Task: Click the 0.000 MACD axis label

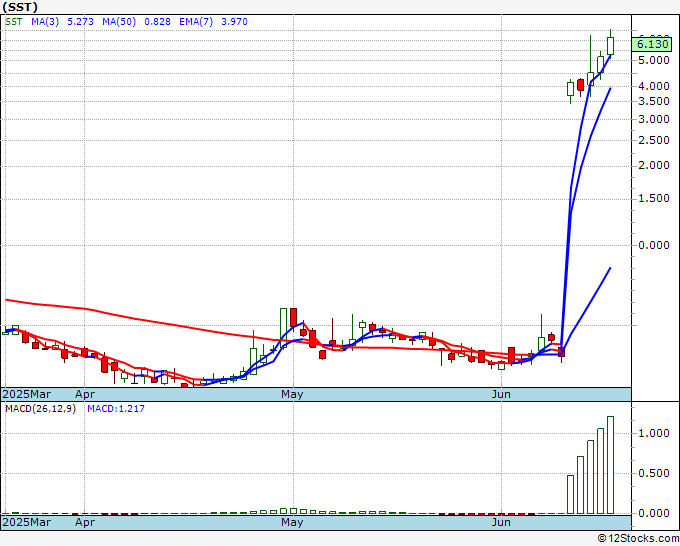Action: [x=654, y=513]
